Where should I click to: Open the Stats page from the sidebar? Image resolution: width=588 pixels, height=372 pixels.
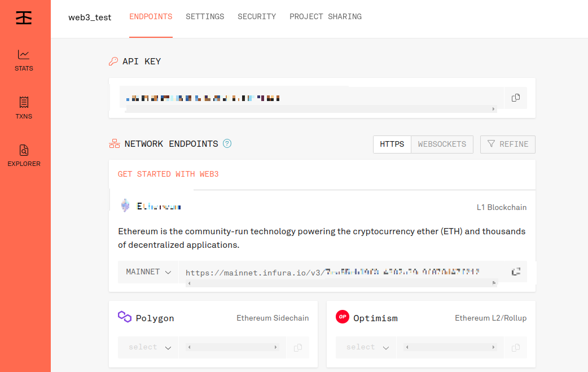pos(24,60)
